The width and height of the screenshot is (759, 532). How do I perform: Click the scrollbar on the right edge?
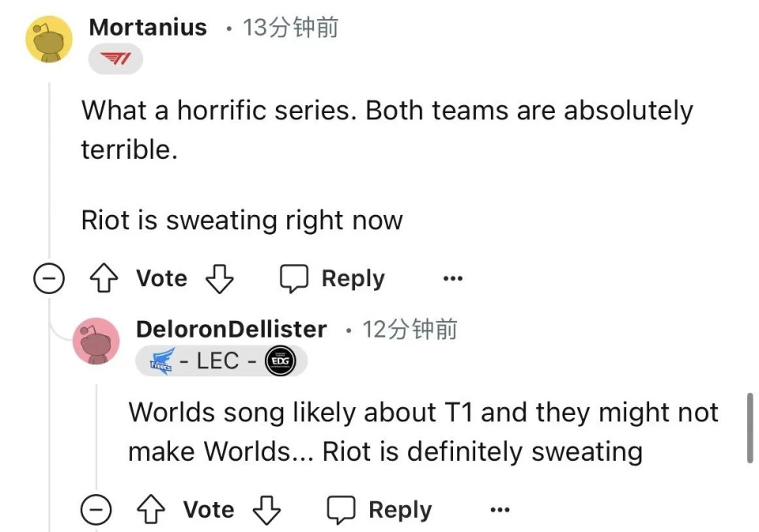click(x=750, y=427)
